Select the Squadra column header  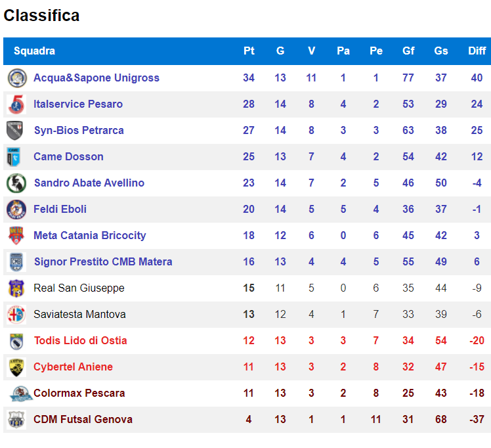click(34, 51)
